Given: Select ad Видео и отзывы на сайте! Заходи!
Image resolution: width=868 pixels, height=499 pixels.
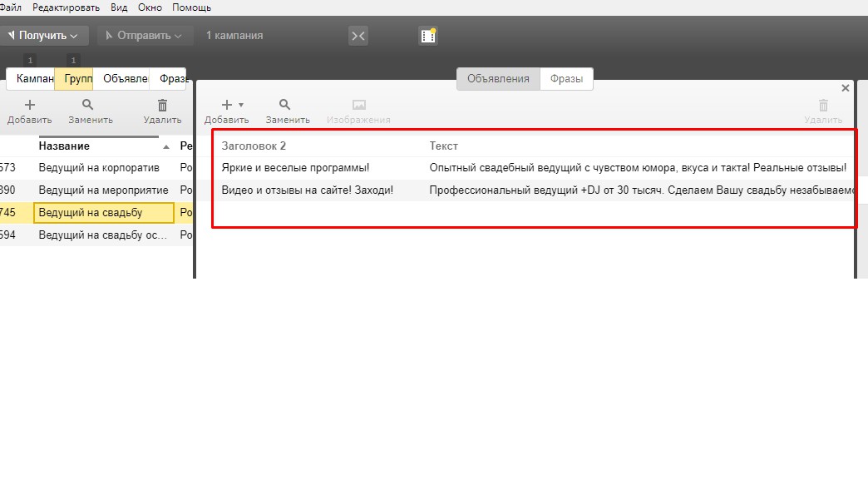Looking at the screenshot, I should pos(308,190).
